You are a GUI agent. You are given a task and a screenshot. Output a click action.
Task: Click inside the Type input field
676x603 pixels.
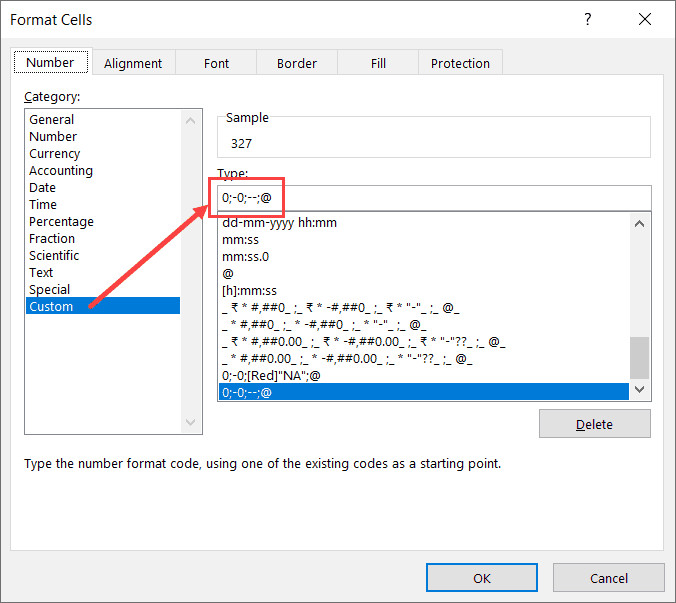[450, 197]
